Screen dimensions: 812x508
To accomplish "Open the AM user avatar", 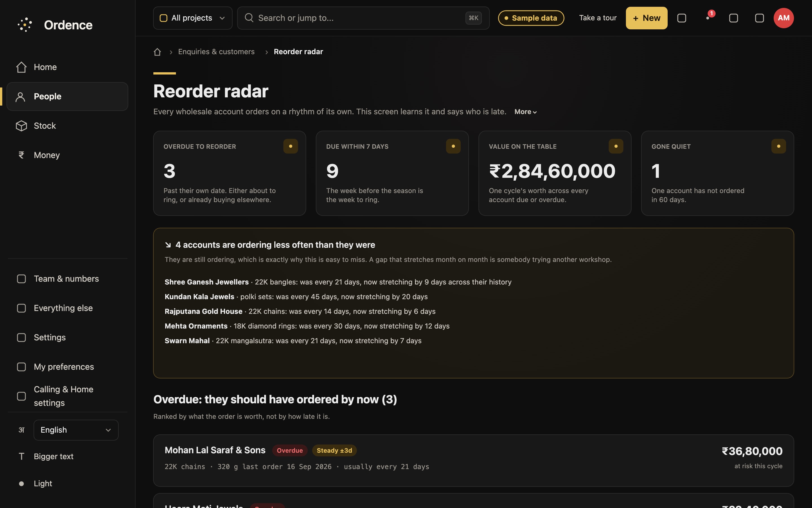I will click(x=784, y=18).
